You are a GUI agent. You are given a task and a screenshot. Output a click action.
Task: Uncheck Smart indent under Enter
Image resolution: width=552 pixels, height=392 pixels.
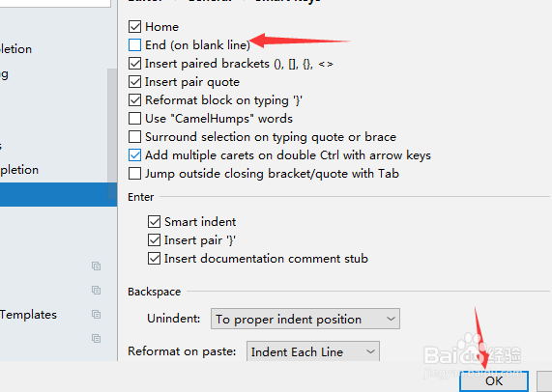(x=155, y=222)
